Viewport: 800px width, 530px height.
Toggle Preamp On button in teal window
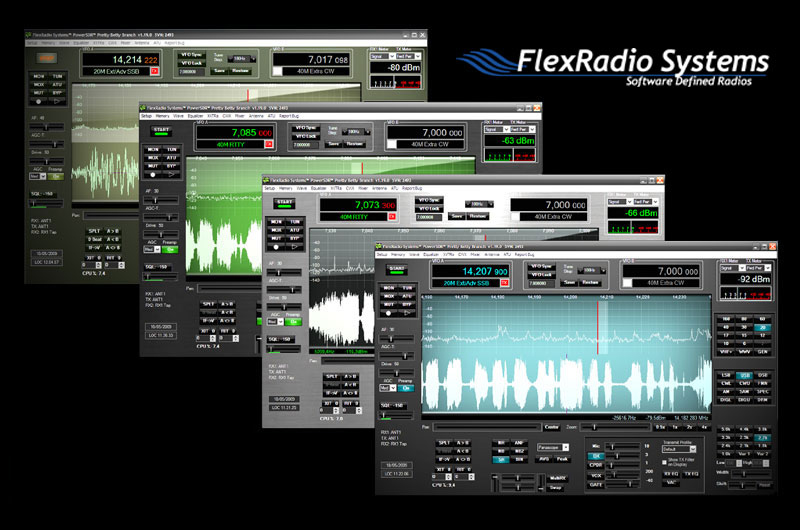[x=406, y=388]
